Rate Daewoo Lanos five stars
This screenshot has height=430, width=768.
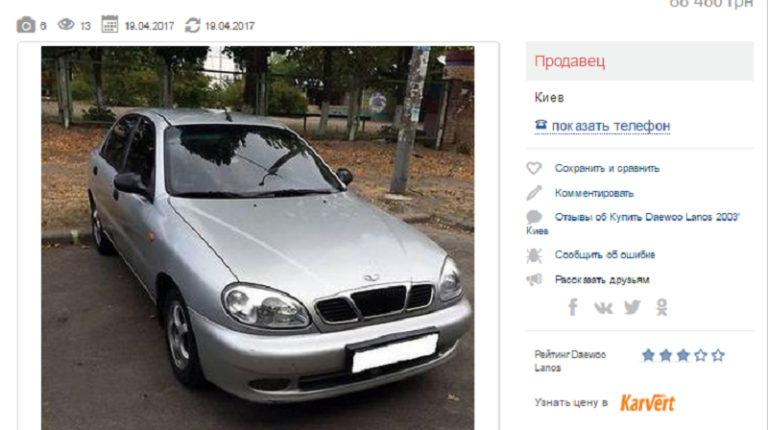click(x=718, y=355)
